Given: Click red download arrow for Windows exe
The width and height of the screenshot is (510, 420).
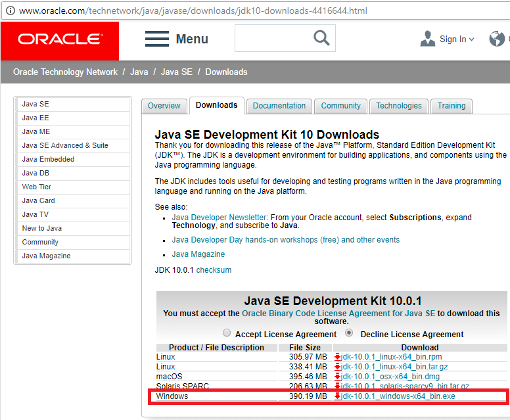Looking at the screenshot, I should pyautogui.click(x=338, y=396).
